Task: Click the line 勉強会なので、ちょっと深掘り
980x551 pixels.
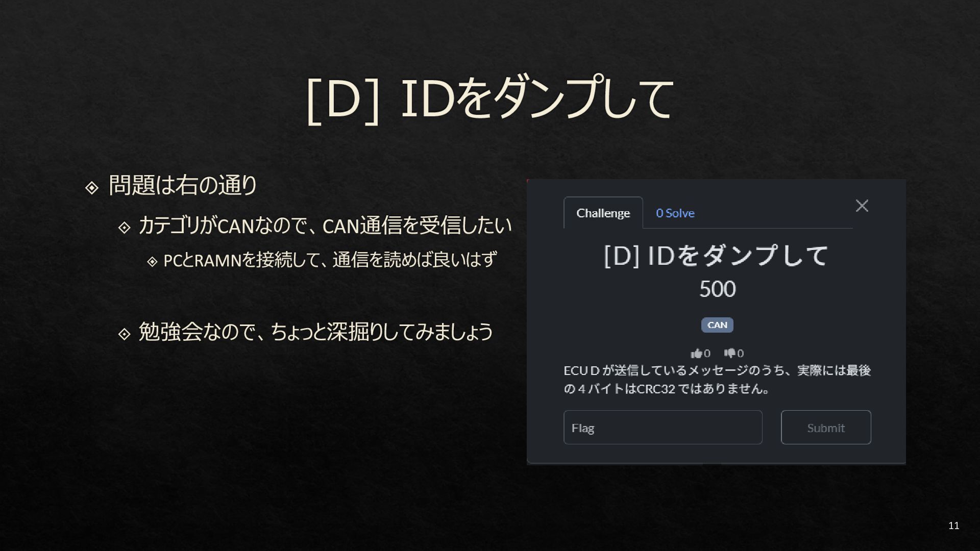Action: (x=315, y=332)
